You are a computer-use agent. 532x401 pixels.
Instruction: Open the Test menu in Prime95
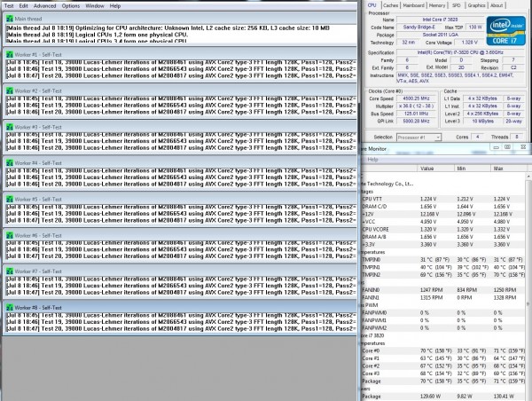pos(9,6)
